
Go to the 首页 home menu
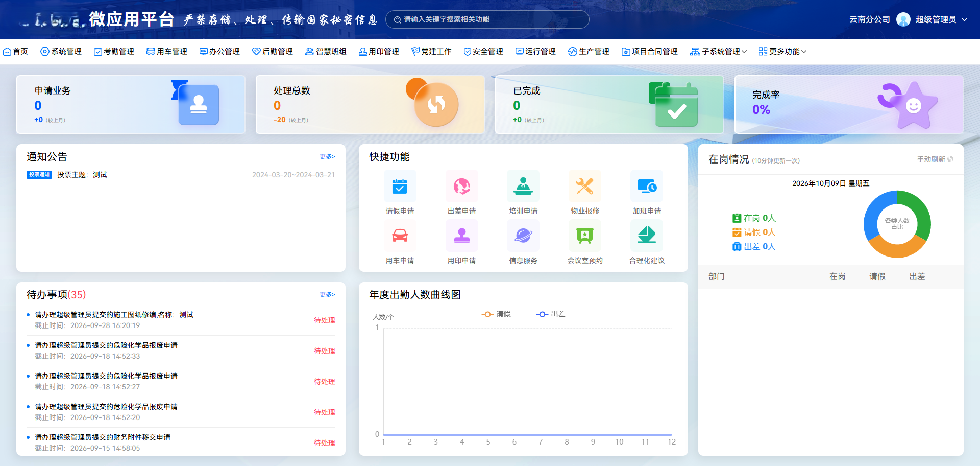[15, 52]
